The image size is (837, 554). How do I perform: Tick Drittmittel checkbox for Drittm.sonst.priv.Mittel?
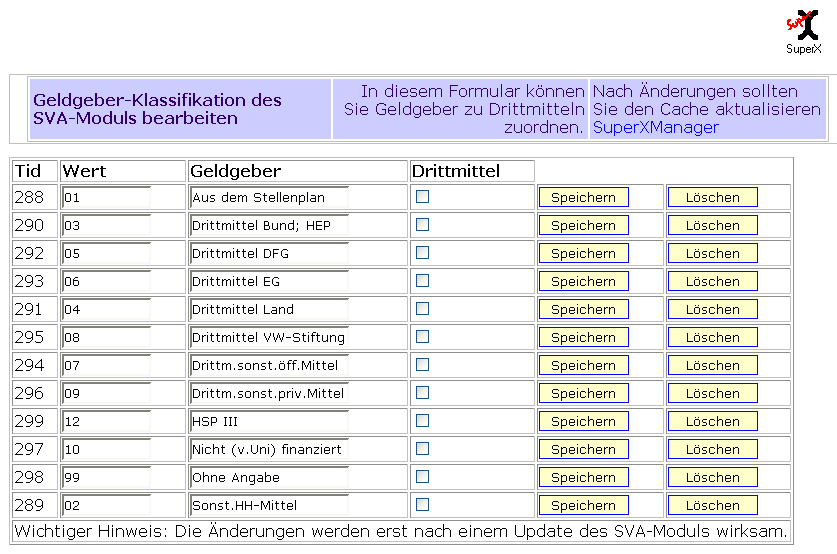422,393
